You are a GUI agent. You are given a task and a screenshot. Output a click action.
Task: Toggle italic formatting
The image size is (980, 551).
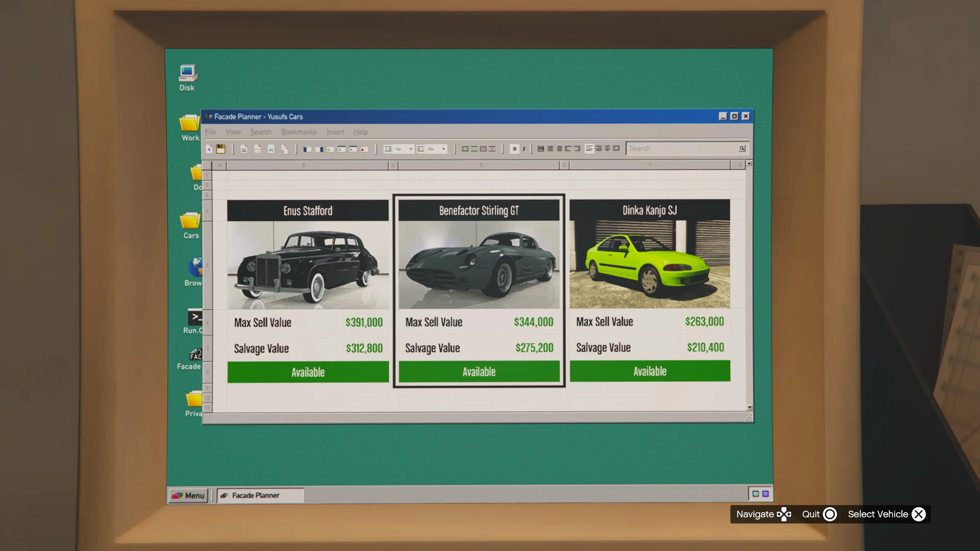(524, 149)
